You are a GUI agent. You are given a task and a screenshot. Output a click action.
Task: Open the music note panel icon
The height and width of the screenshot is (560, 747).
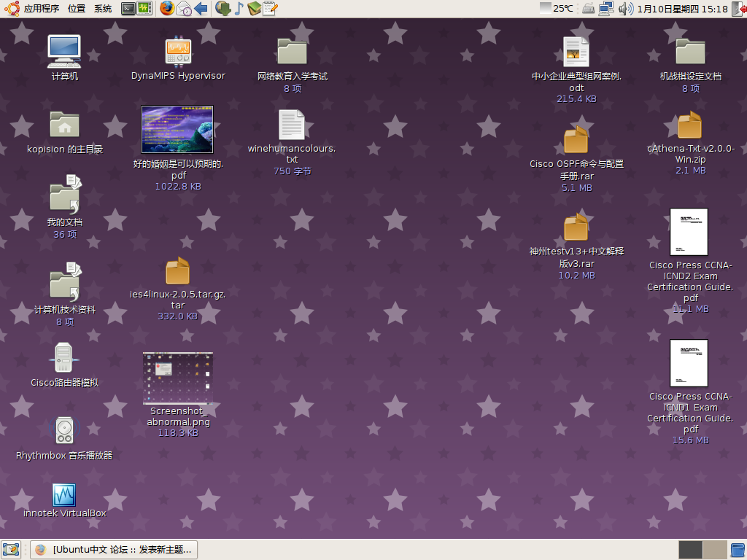tap(239, 8)
